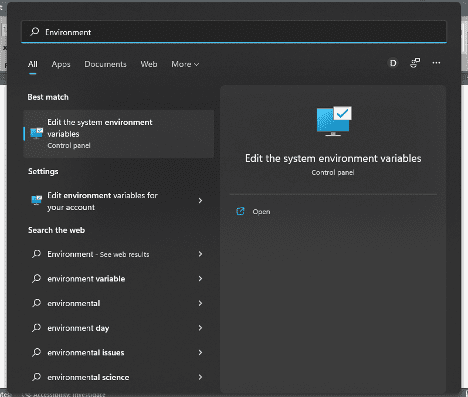The image size is (468, 397).
Task: Switch to the All tab
Action: (33, 64)
